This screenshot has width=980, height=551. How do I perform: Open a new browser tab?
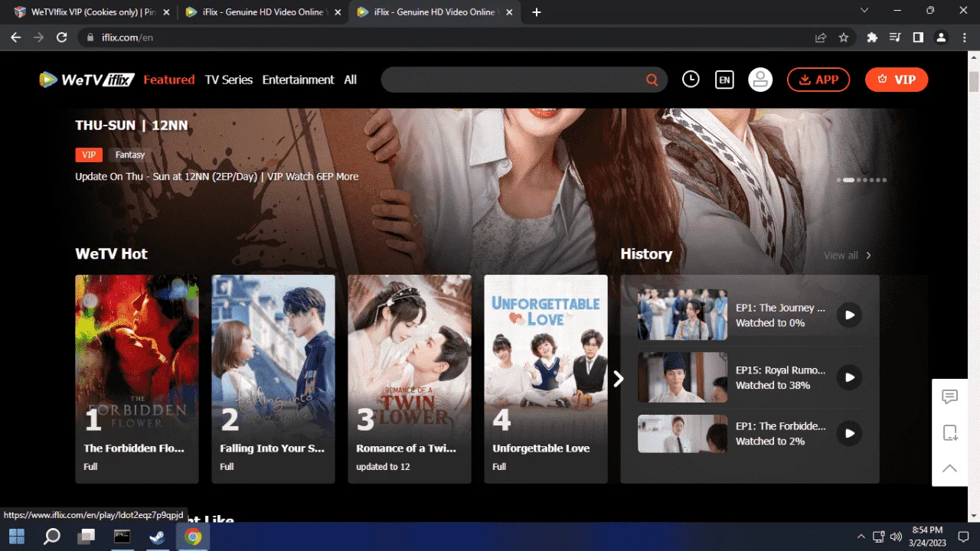coord(536,12)
